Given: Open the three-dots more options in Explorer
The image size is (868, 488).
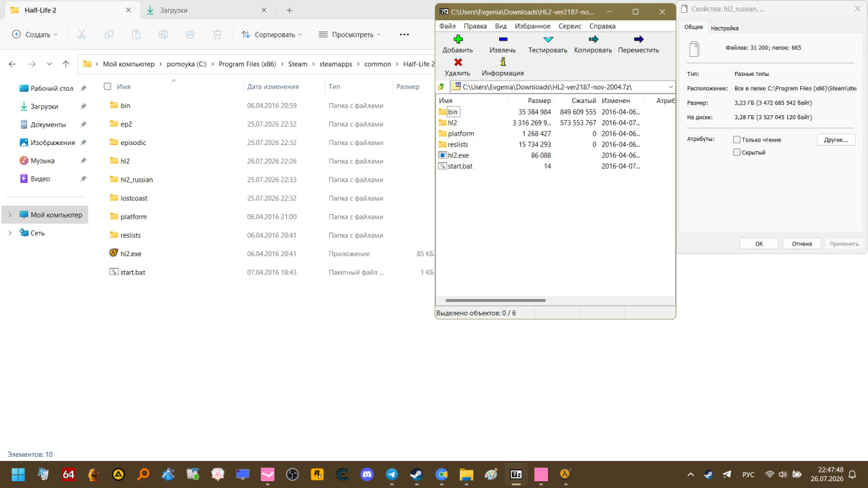Looking at the screenshot, I should [x=404, y=35].
